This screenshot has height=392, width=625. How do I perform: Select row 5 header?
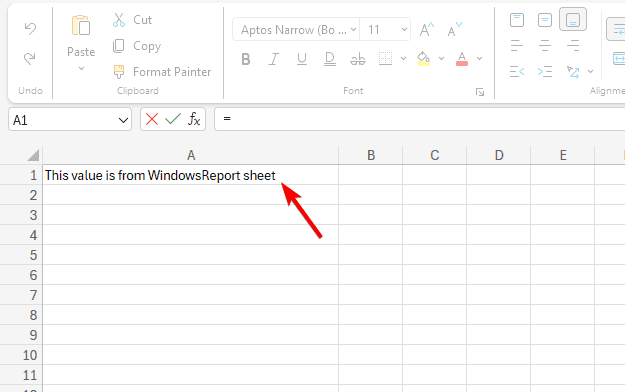coord(21,255)
